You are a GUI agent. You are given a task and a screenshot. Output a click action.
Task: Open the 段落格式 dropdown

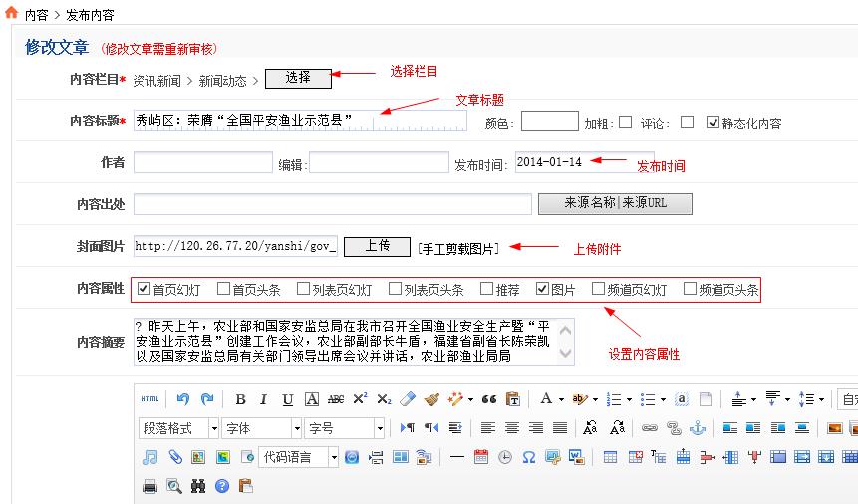click(x=178, y=428)
